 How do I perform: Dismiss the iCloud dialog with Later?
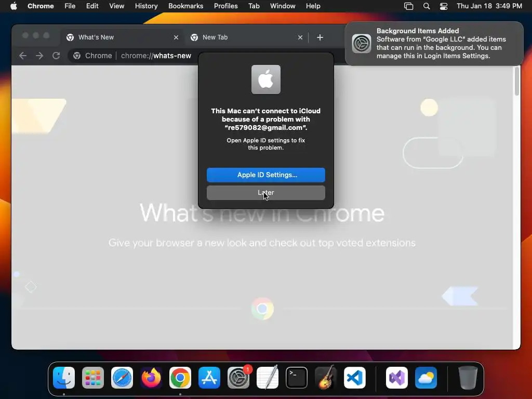(266, 193)
